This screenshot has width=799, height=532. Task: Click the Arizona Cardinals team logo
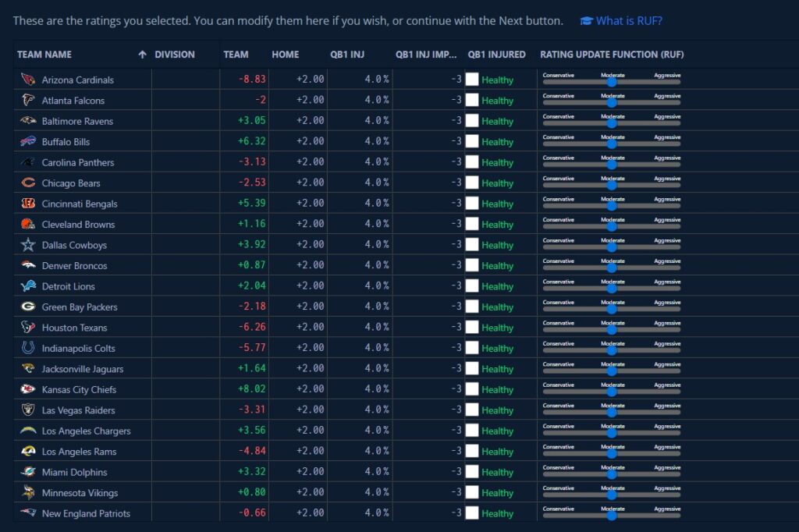[28, 80]
